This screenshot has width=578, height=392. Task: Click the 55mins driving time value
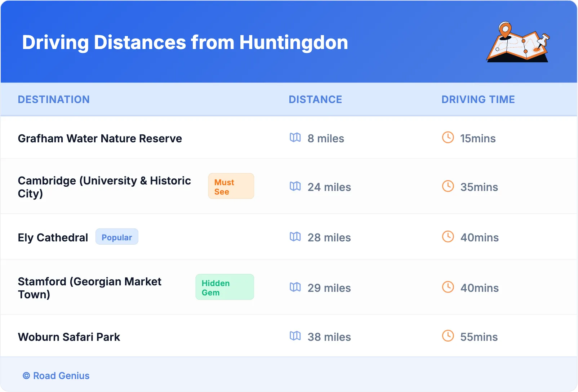click(479, 337)
